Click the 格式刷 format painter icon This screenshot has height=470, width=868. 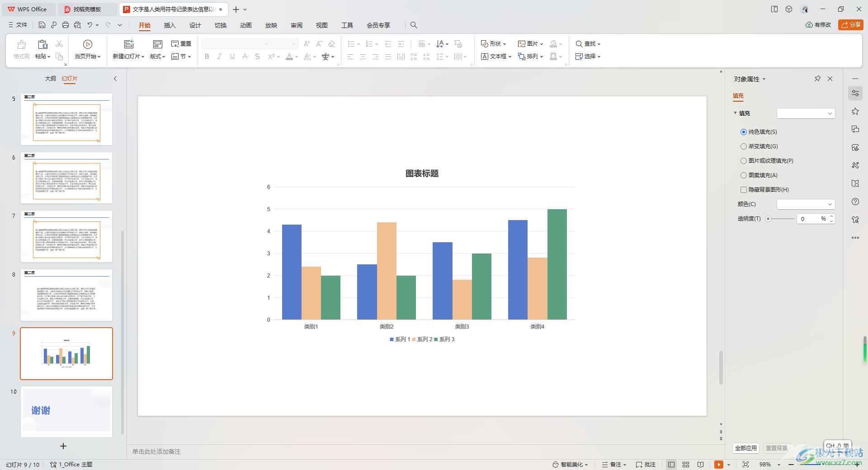[x=21, y=44]
